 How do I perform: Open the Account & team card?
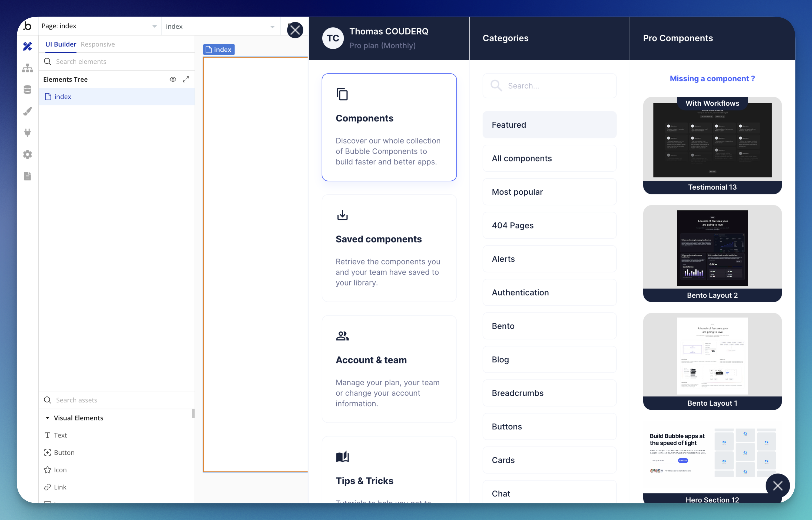coord(389,369)
